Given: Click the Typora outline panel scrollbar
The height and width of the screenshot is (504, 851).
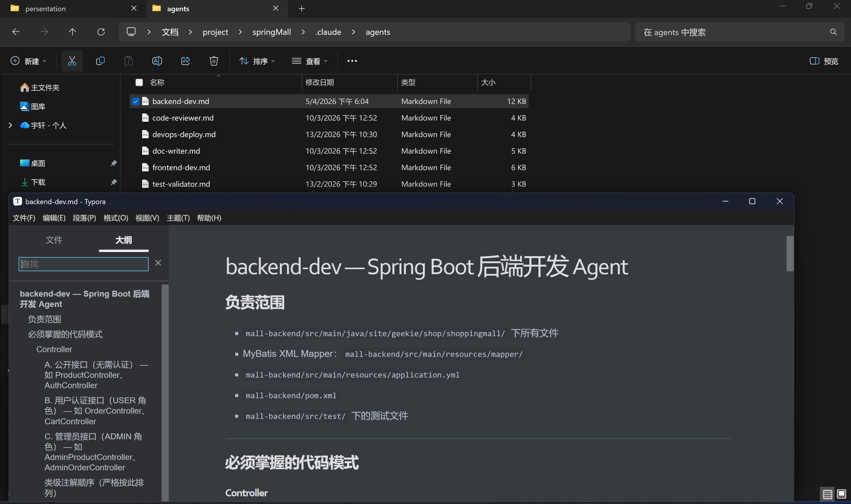Looking at the screenshot, I should tap(165, 393).
